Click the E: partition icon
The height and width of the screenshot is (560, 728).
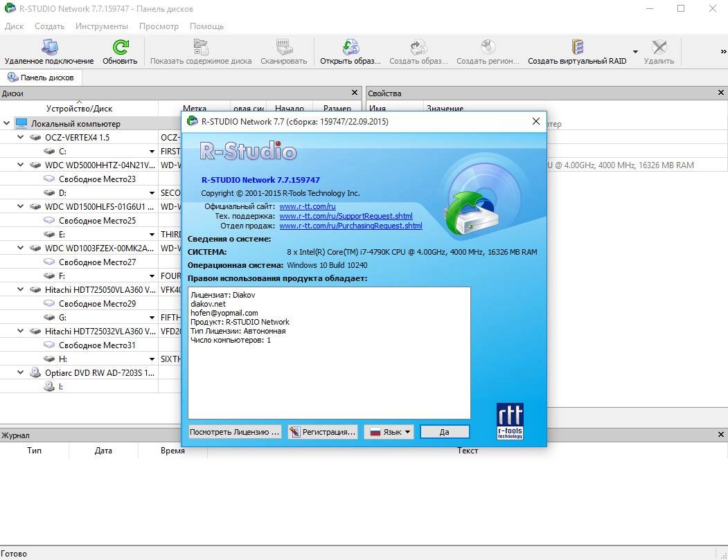coord(49,234)
